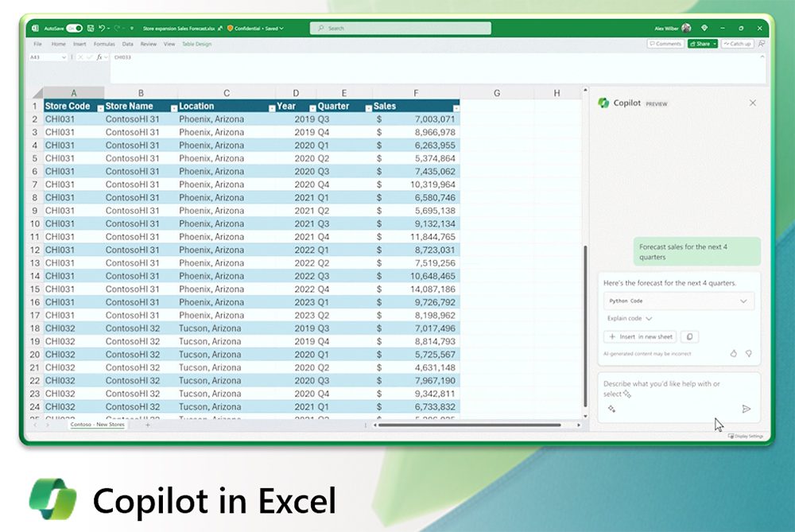Click the Excel app icon in title bar
Viewport: 795px width, 532px height.
35,29
